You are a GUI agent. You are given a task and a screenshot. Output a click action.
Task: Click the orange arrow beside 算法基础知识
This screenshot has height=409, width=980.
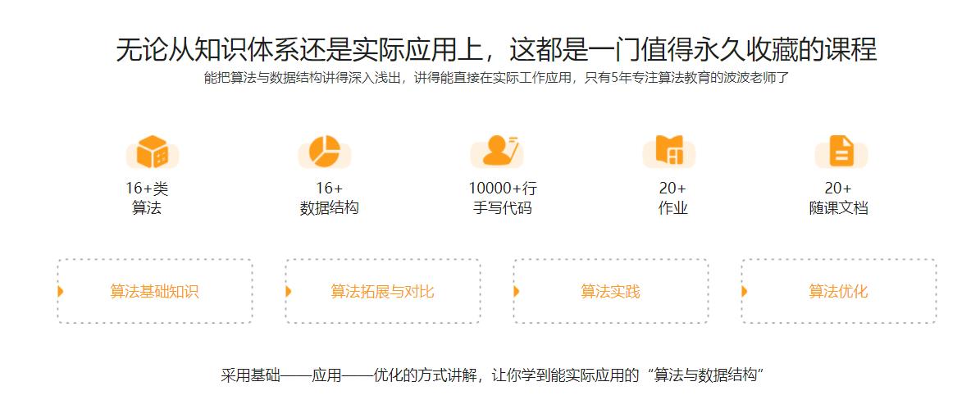[x=61, y=291]
